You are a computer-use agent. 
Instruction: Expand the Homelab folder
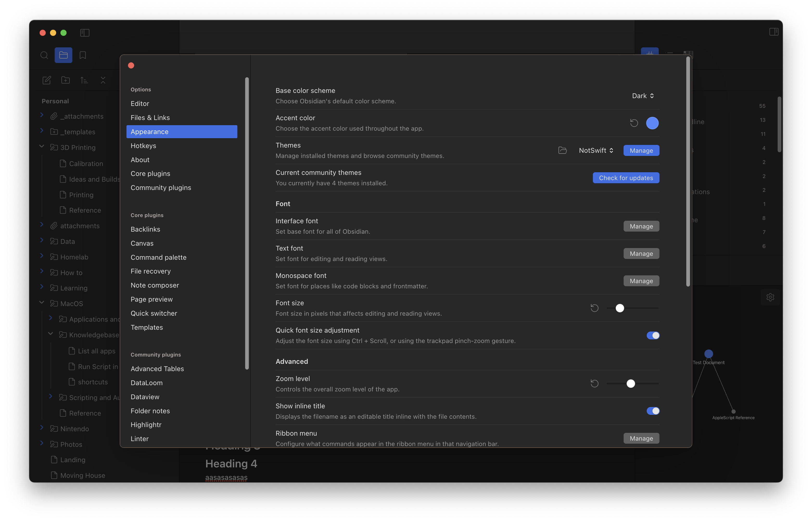[x=42, y=256]
